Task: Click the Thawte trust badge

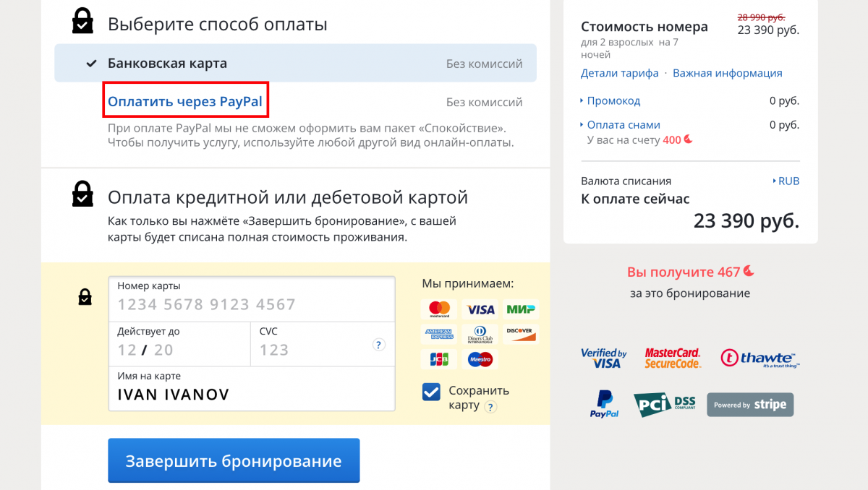Action: pos(760,358)
